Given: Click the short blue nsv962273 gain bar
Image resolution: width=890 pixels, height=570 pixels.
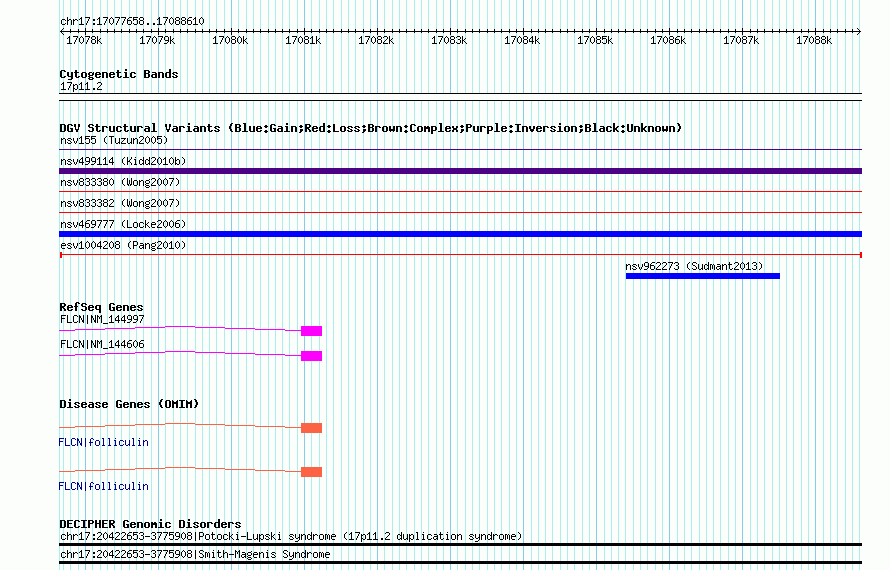Looking at the screenshot, I should click(x=703, y=276).
